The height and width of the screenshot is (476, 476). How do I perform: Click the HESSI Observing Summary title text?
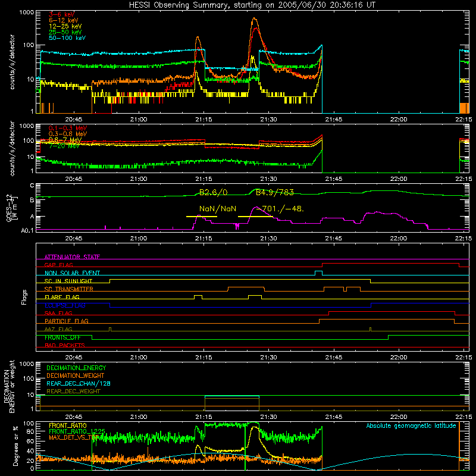[252, 5]
